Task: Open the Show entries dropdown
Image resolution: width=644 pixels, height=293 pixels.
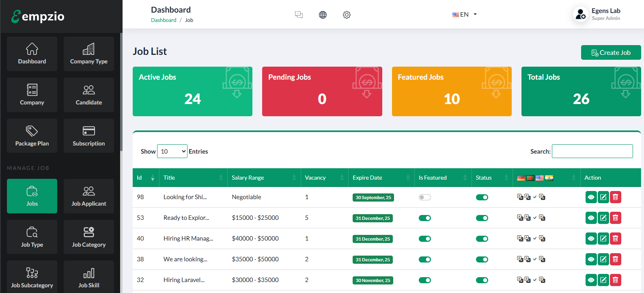Action: pos(172,151)
